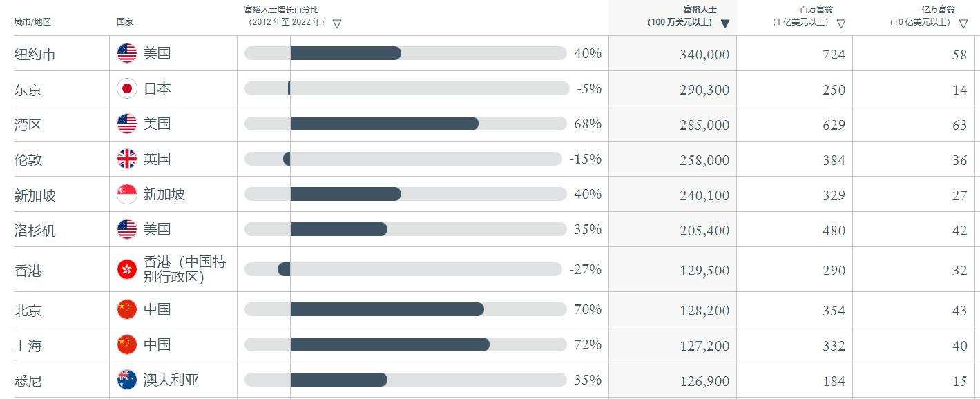
Task: Click the USA flag icon beside 纽约市
Action: coord(127,53)
